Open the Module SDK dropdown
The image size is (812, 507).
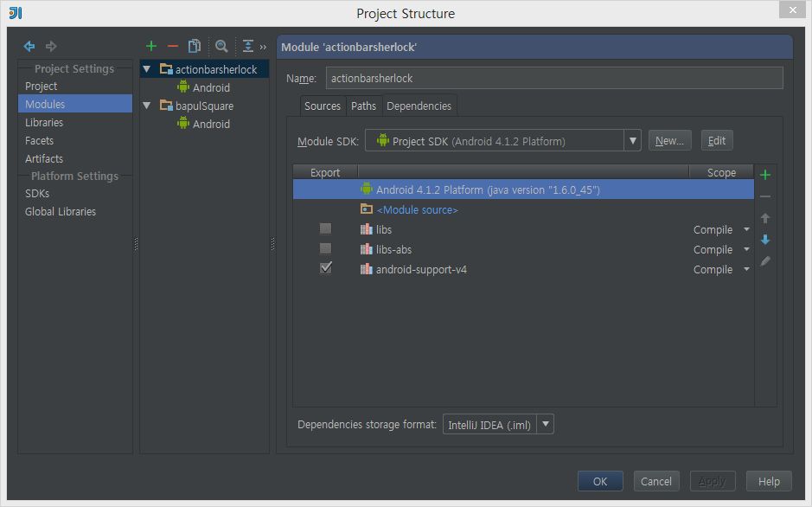point(632,140)
